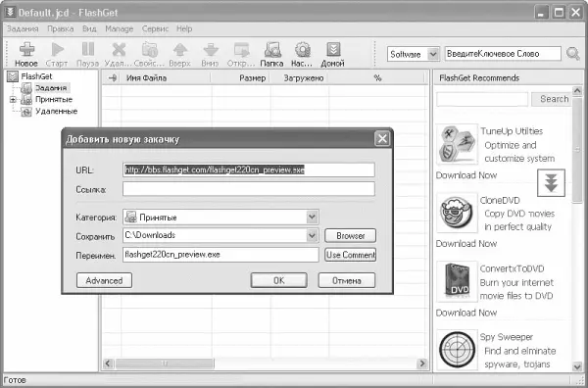Click the Пауза toolbar icon
This screenshot has width=588, height=388.
click(88, 50)
